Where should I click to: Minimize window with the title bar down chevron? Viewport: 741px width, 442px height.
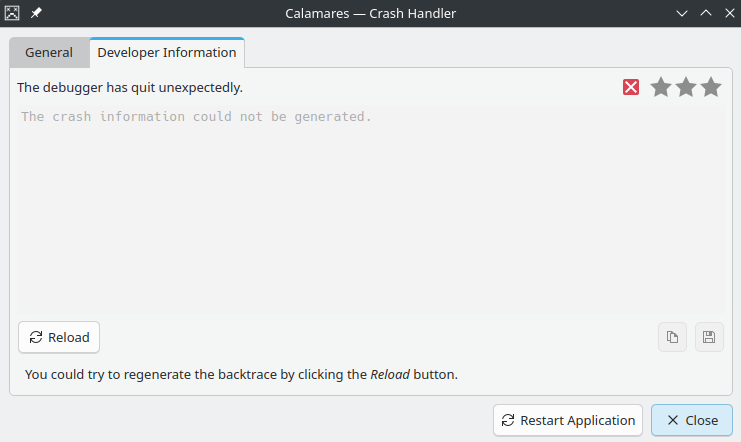681,13
